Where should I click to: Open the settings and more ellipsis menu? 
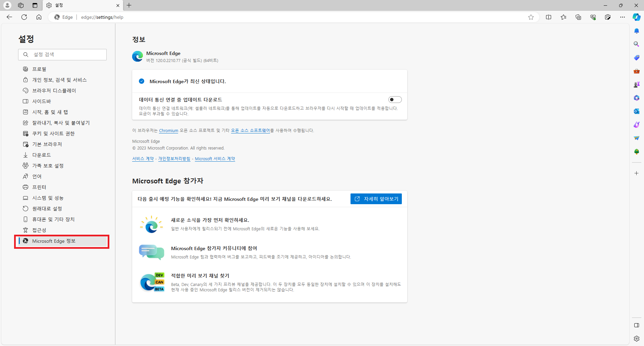coord(623,17)
